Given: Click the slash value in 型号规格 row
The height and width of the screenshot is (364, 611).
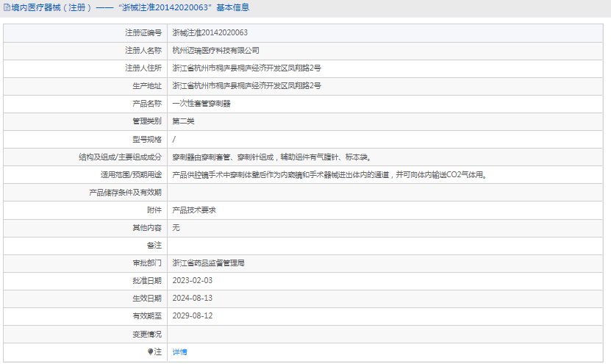Looking at the screenshot, I should click(x=174, y=139).
